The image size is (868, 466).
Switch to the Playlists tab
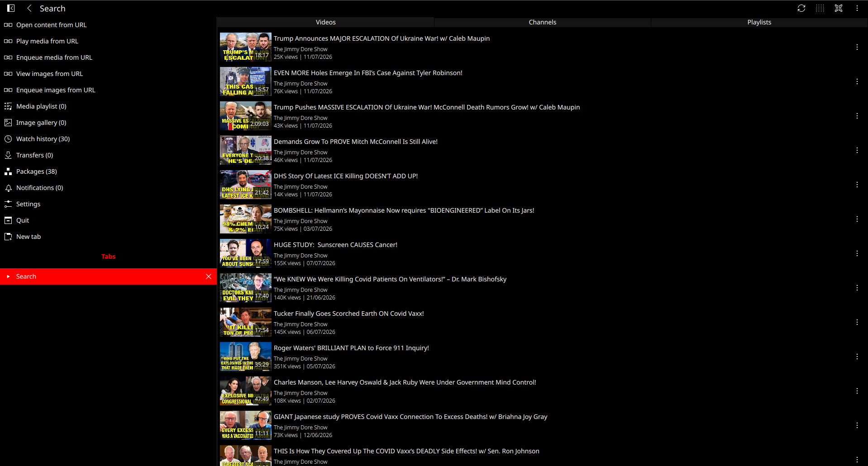(759, 22)
